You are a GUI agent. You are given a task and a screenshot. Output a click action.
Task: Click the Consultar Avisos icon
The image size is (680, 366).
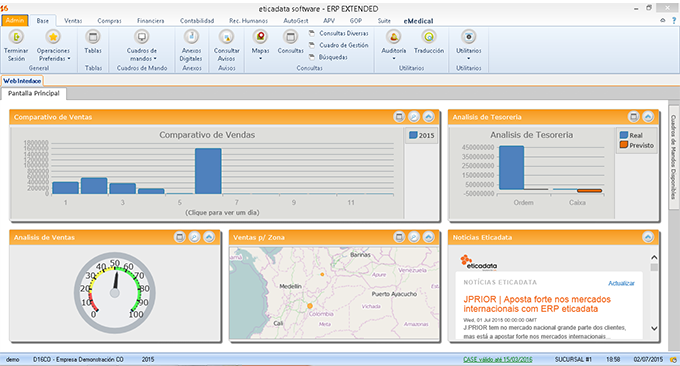pyautogui.click(x=226, y=37)
